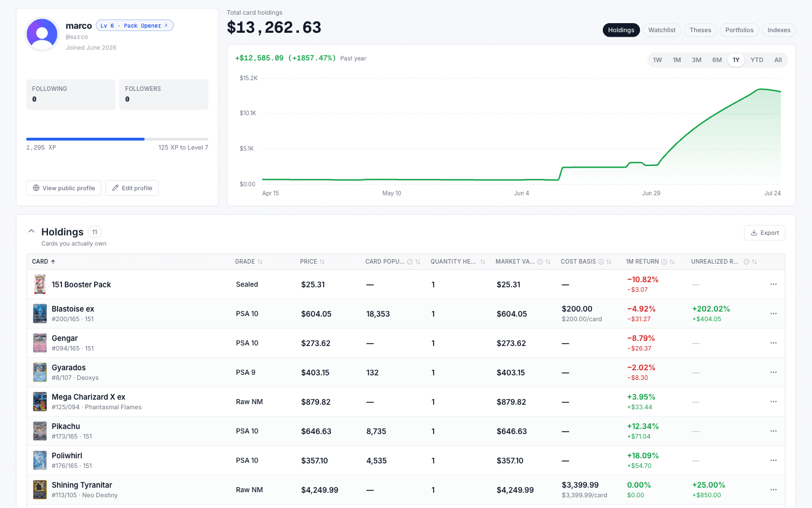
Task: Click the Mega Charizard X ex name
Action: (89, 397)
